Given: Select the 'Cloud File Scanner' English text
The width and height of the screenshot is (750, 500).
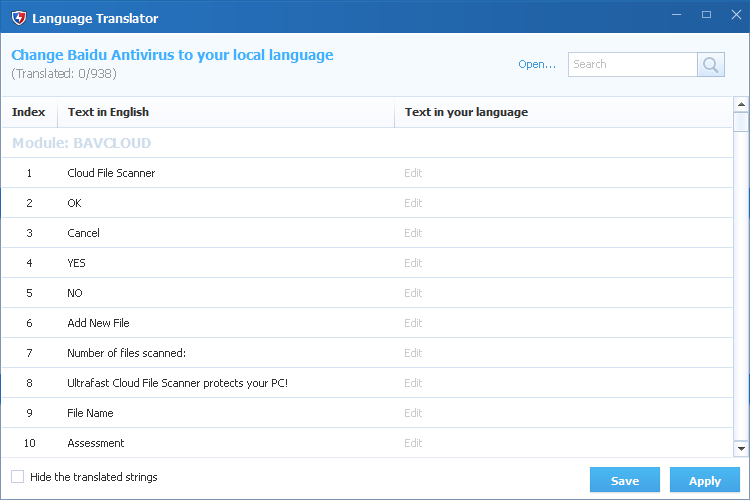Looking at the screenshot, I should pyautogui.click(x=111, y=173).
